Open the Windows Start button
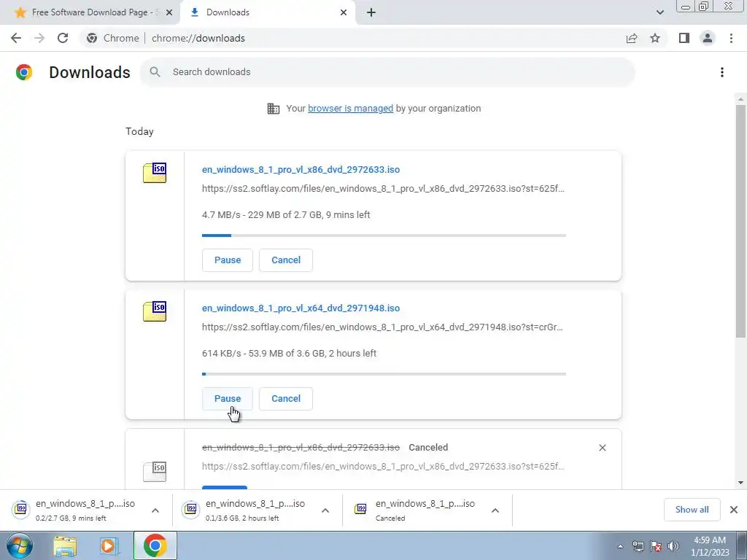Image resolution: width=747 pixels, height=560 pixels. point(20,545)
